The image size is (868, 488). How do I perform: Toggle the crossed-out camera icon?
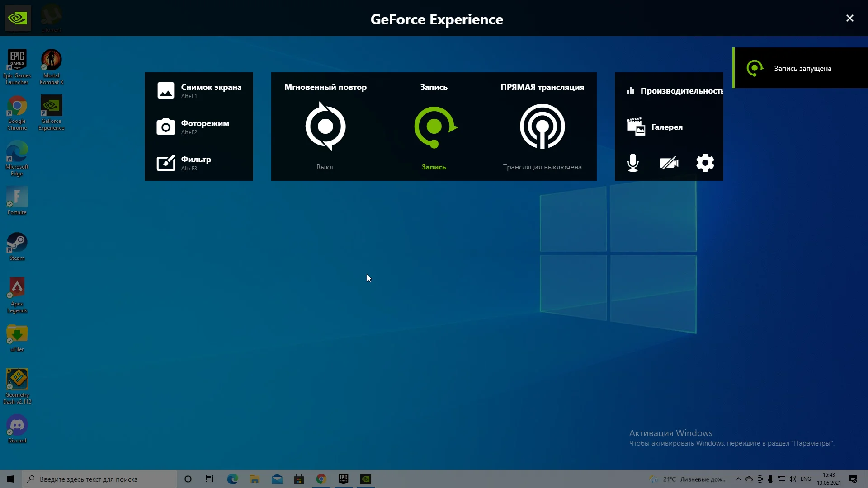click(x=669, y=163)
